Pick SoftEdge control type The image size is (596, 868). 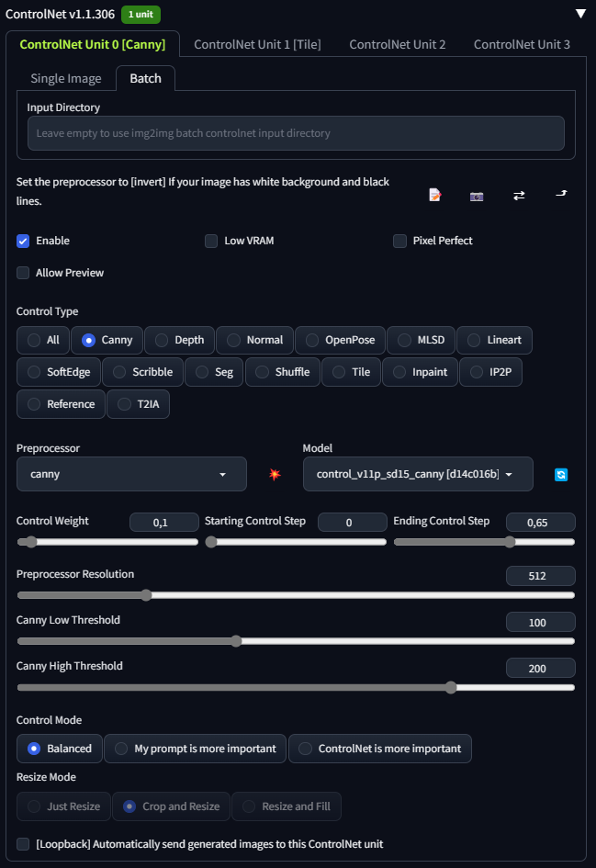click(59, 372)
